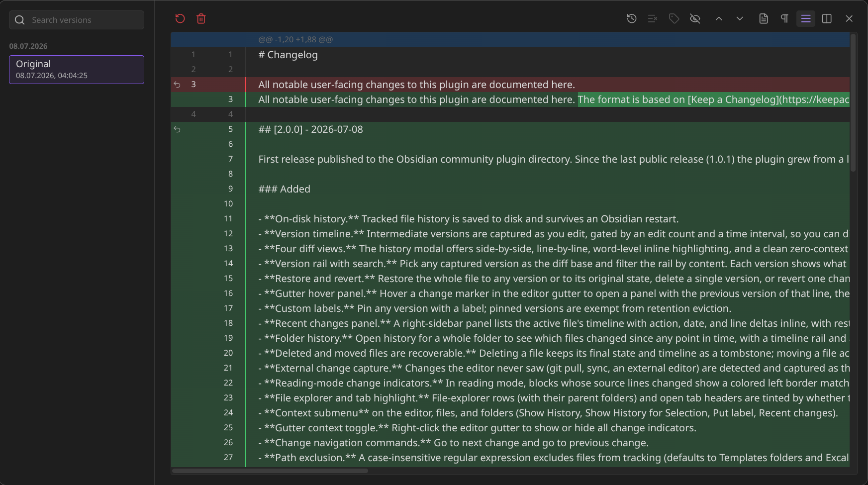This screenshot has height=485, width=868.
Task: Click the Search versions field
Action: pos(77,20)
